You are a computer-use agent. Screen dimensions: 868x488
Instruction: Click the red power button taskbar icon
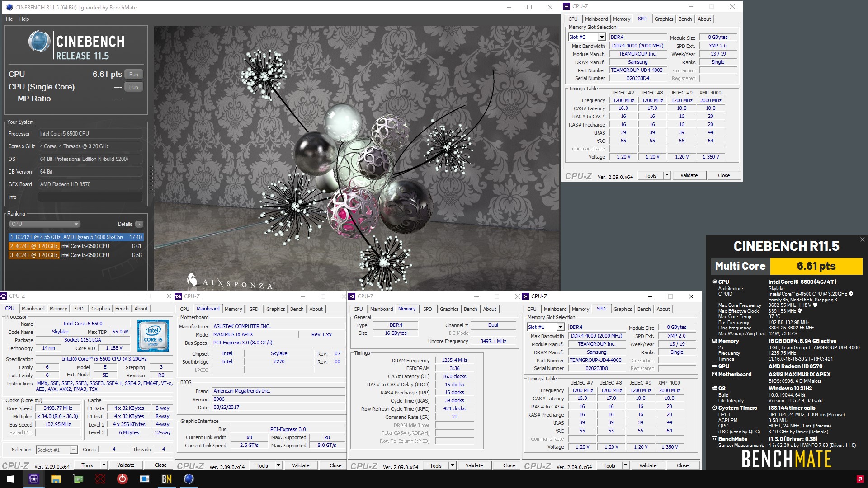pyautogui.click(x=123, y=479)
